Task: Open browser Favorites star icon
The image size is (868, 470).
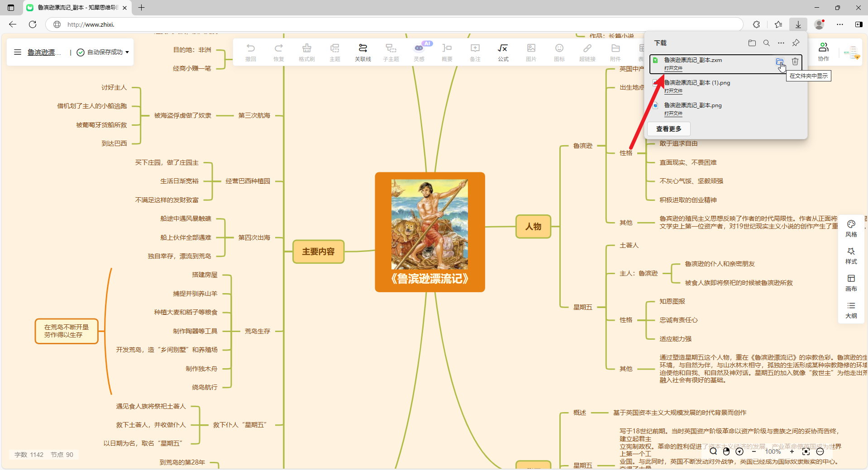Action: [x=778, y=24]
